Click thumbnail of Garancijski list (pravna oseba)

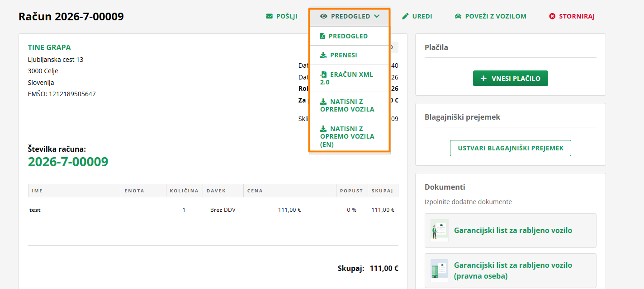[439, 270]
